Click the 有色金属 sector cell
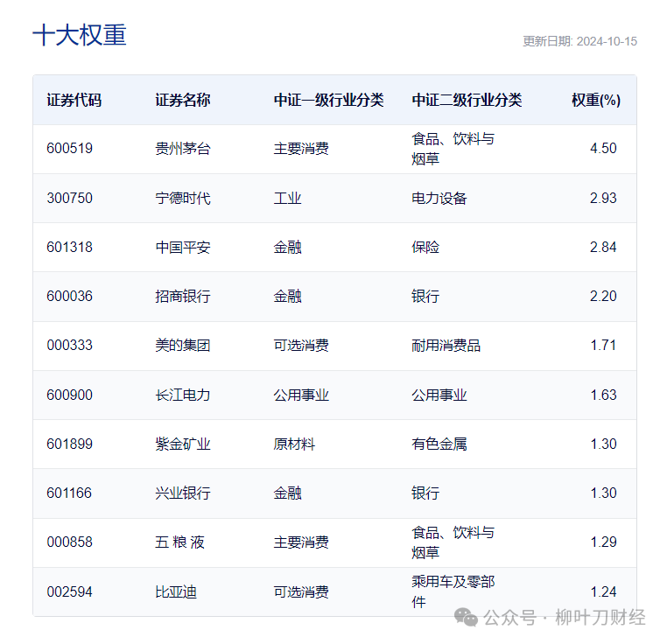Screen dimensions: 667x644 (439, 444)
